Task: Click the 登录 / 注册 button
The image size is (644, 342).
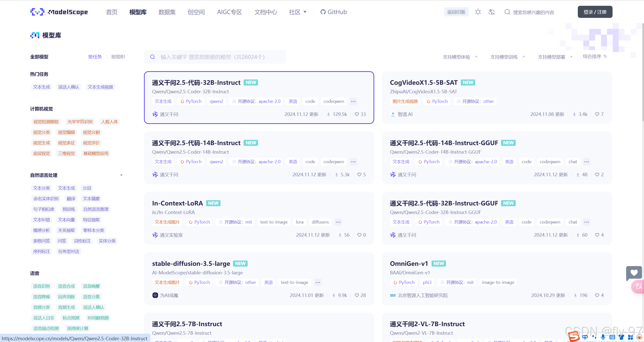Action: 595,12
